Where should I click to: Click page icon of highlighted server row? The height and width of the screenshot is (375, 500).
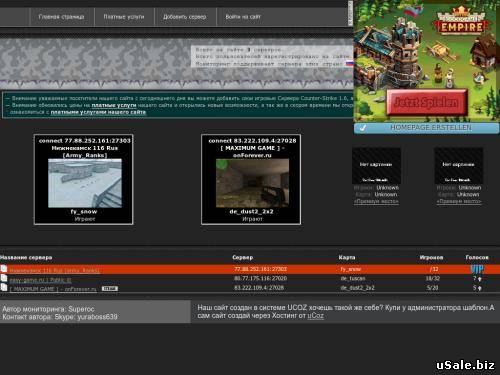(4, 269)
